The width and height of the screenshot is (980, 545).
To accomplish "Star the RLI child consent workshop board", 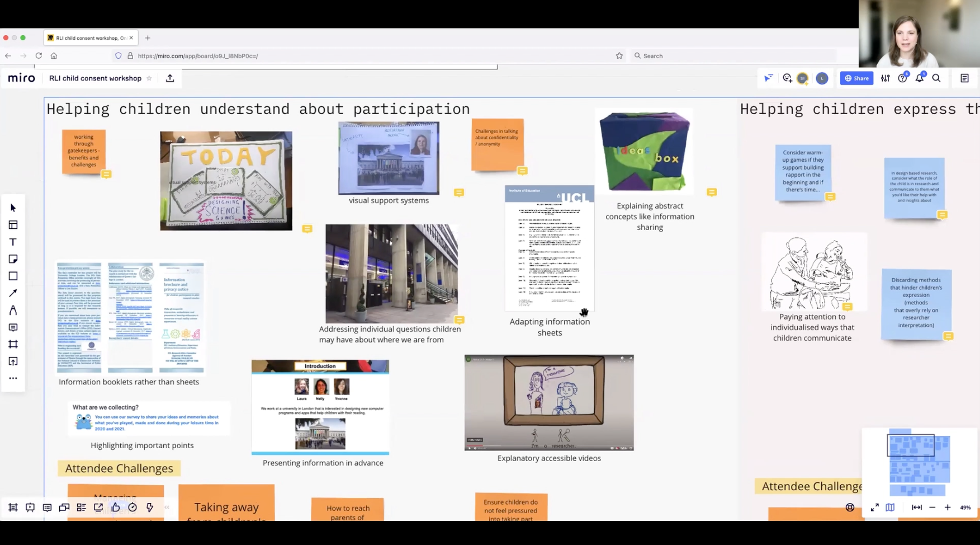I will [x=149, y=78].
